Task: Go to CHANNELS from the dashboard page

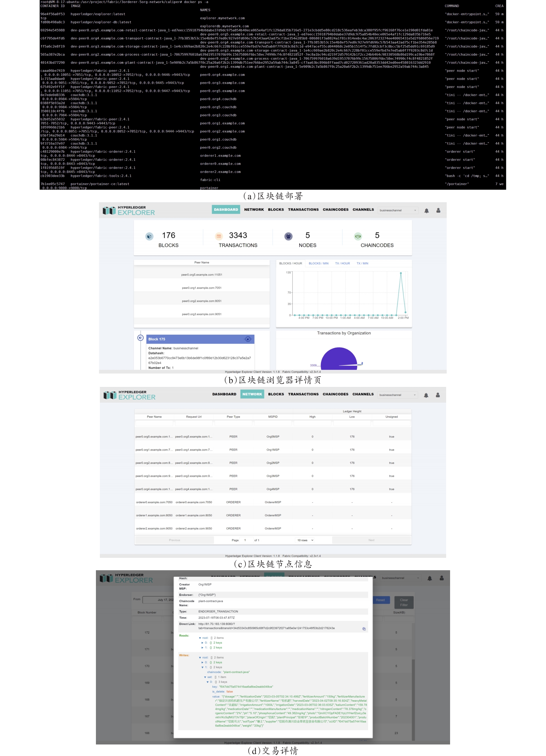Action: point(363,210)
